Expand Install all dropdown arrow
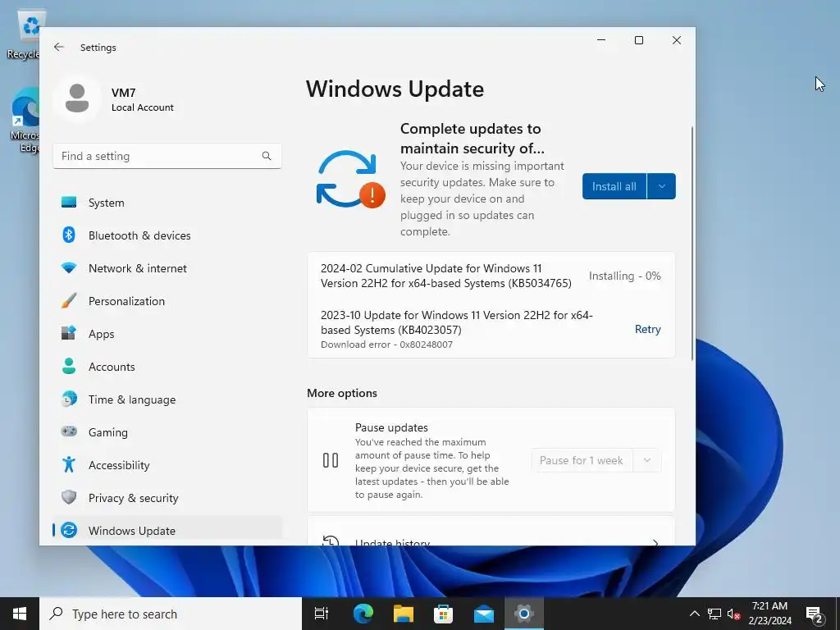Image resolution: width=840 pixels, height=630 pixels. 662,186
